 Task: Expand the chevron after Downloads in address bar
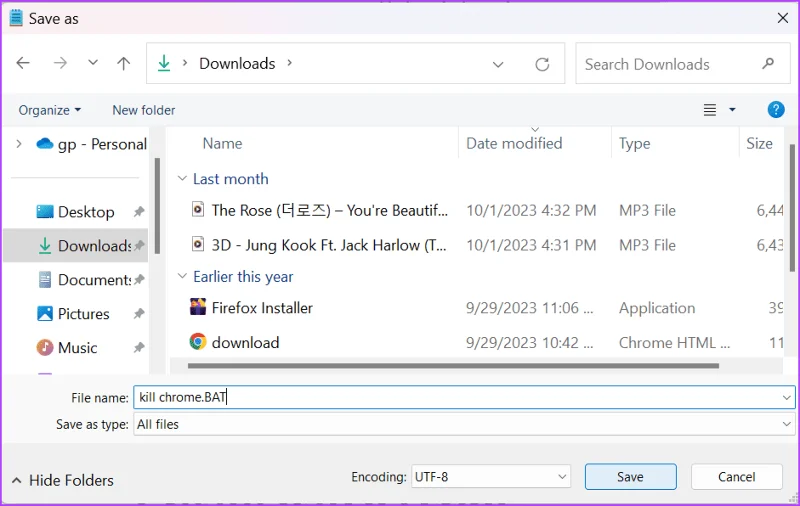[x=289, y=63]
